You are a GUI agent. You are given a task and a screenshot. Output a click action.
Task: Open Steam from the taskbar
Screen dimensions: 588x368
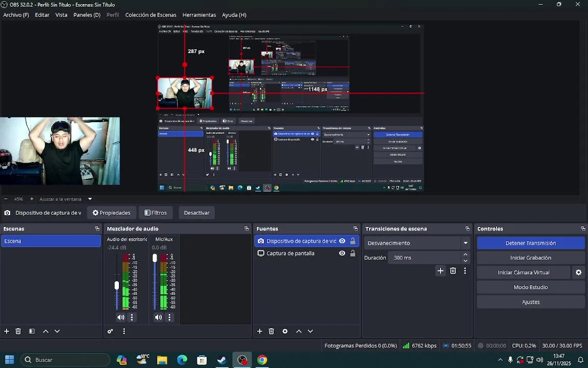point(222,360)
